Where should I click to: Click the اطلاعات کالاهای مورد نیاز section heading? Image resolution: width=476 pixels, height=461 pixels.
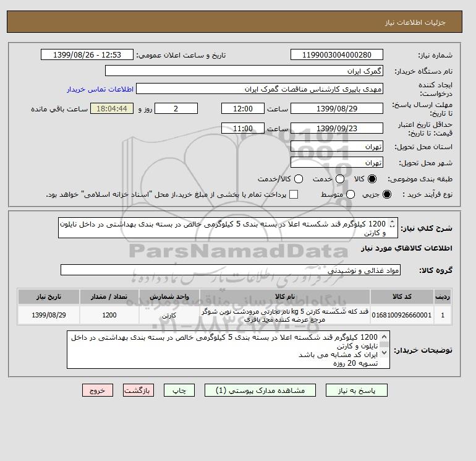coord(407,248)
